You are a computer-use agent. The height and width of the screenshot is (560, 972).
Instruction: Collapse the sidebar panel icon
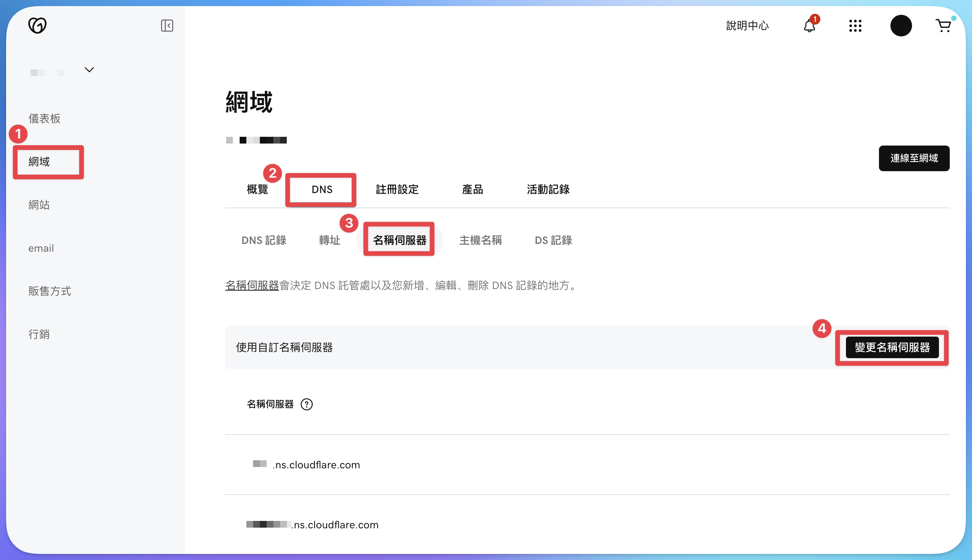pos(167,26)
